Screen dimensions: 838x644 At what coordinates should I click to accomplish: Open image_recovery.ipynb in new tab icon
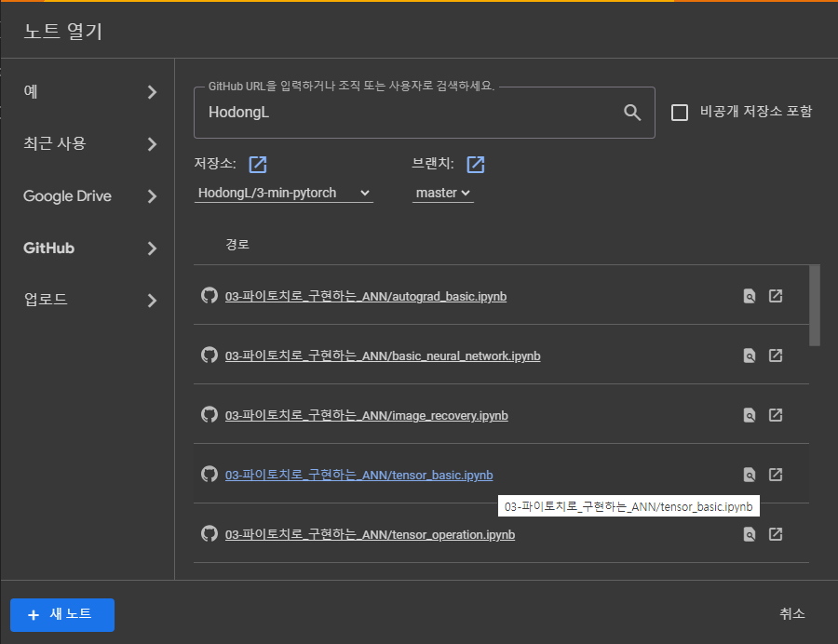click(776, 415)
